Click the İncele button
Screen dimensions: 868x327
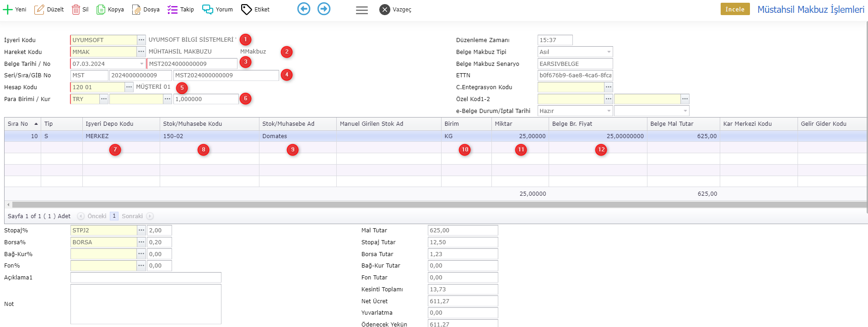click(x=735, y=9)
